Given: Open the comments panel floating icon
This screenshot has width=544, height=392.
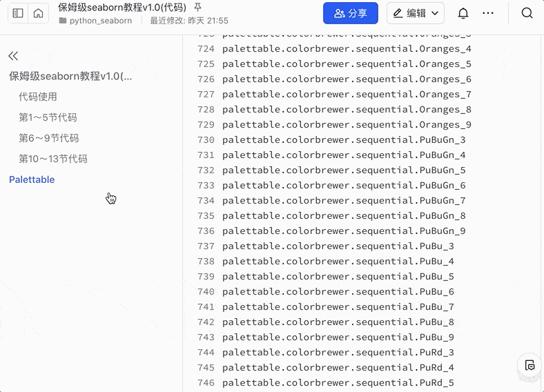Looking at the screenshot, I should coord(530,365).
